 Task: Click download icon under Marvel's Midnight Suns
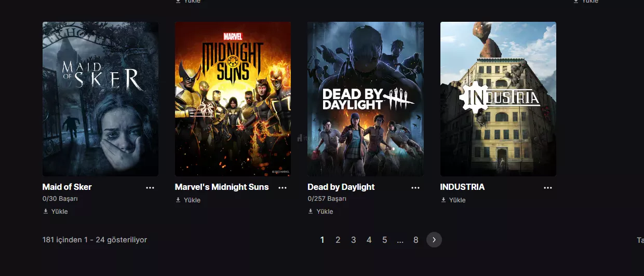178,200
